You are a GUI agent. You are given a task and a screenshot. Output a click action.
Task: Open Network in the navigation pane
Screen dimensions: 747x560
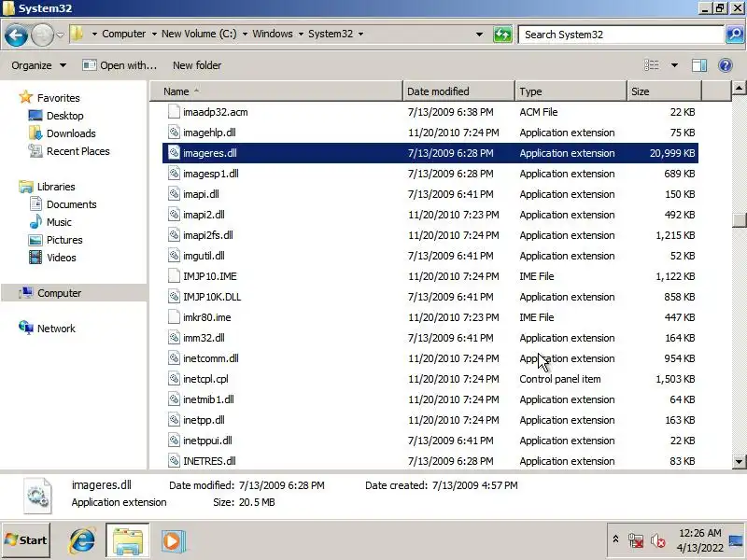[47, 329]
